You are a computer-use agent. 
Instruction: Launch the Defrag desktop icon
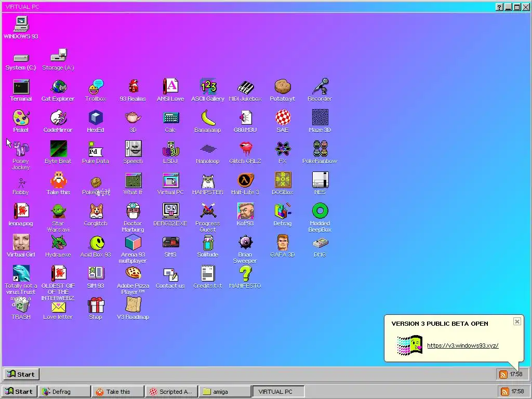[282, 215]
